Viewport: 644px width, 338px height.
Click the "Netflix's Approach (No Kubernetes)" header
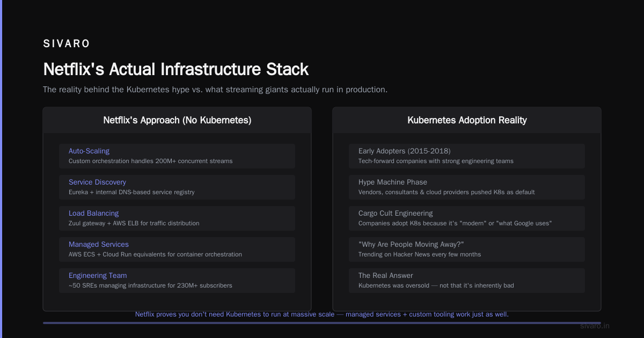tap(177, 120)
